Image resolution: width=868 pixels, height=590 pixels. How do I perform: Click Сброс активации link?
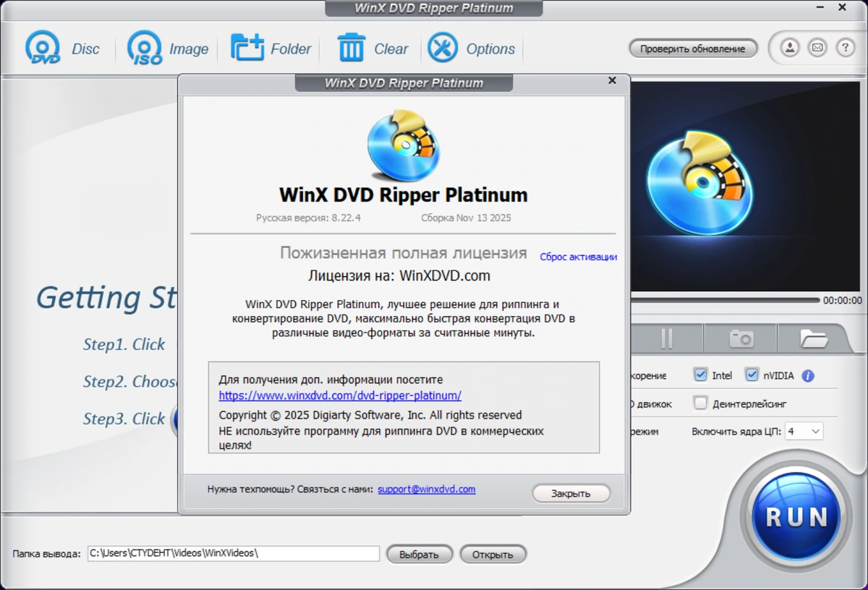579,257
